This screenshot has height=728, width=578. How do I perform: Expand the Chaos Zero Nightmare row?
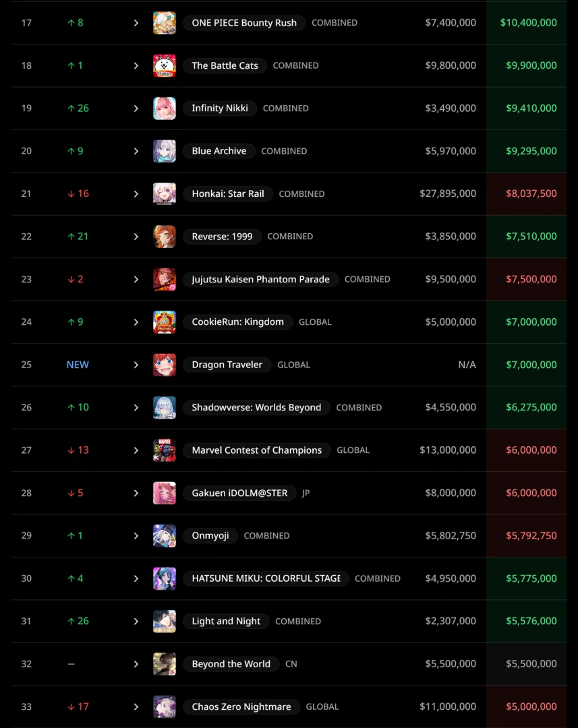[136, 706]
